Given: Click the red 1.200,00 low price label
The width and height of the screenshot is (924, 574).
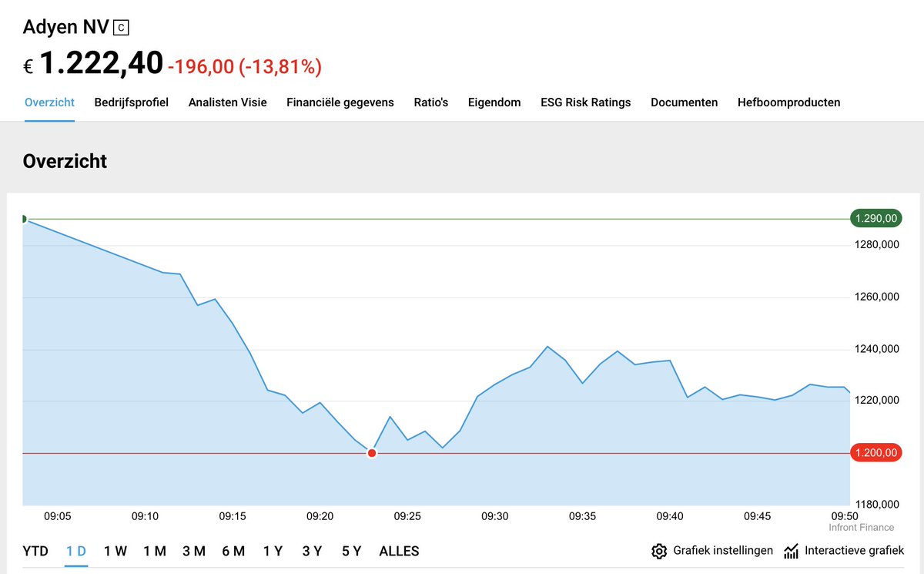Looking at the screenshot, I should point(875,453).
